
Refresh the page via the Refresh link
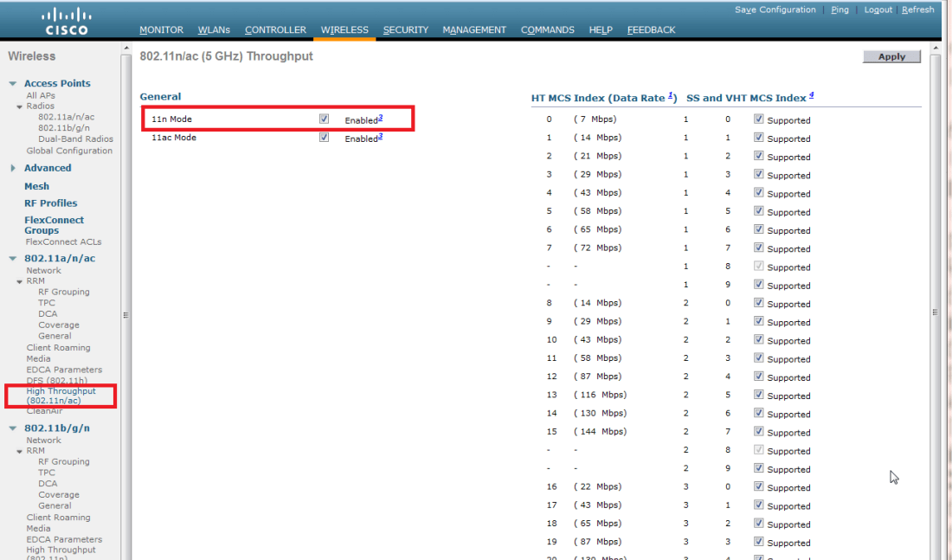[x=917, y=10]
